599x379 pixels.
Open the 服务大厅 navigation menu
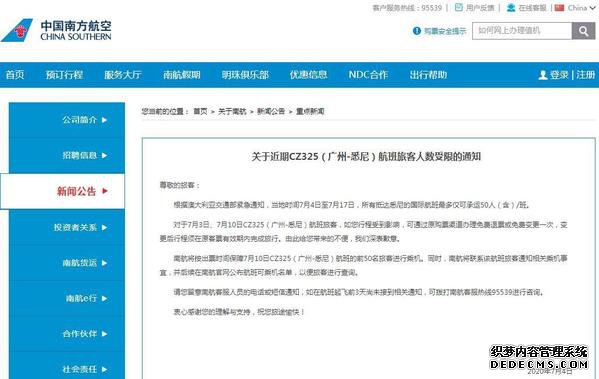tap(123, 75)
